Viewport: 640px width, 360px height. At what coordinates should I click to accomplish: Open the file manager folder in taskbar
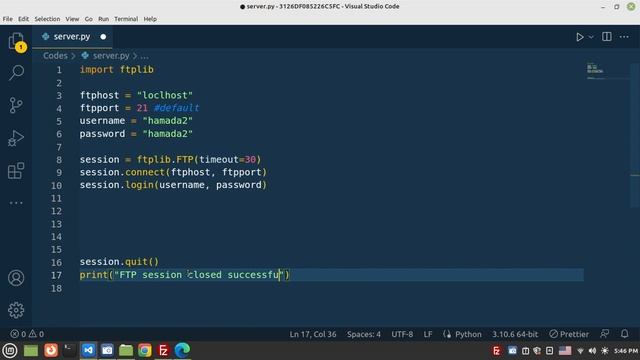click(126, 350)
